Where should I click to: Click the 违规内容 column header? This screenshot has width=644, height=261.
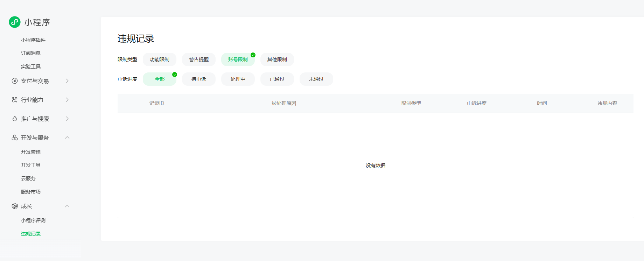click(607, 103)
